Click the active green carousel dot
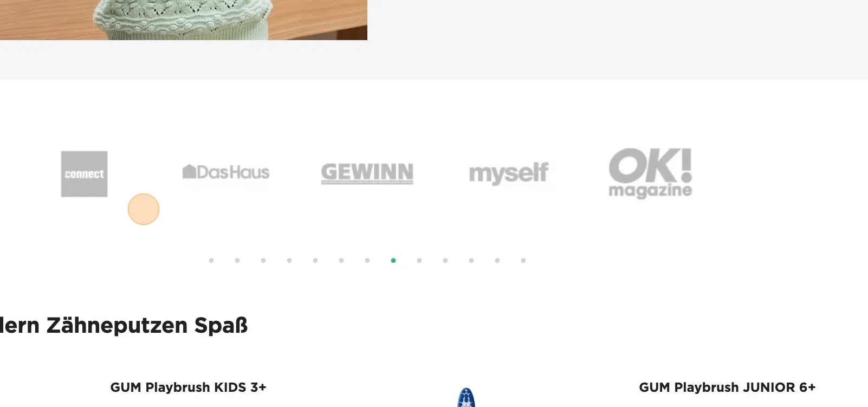The width and height of the screenshot is (868, 407). 393,261
